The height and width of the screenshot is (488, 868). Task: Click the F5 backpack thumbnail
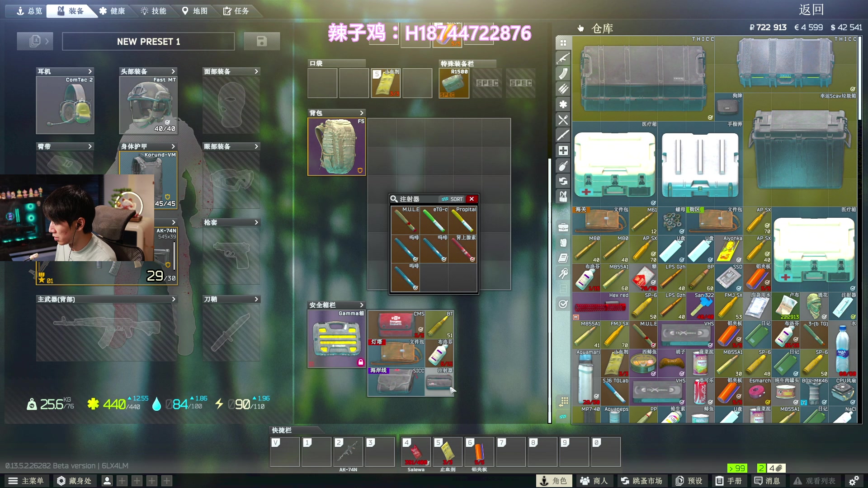336,146
